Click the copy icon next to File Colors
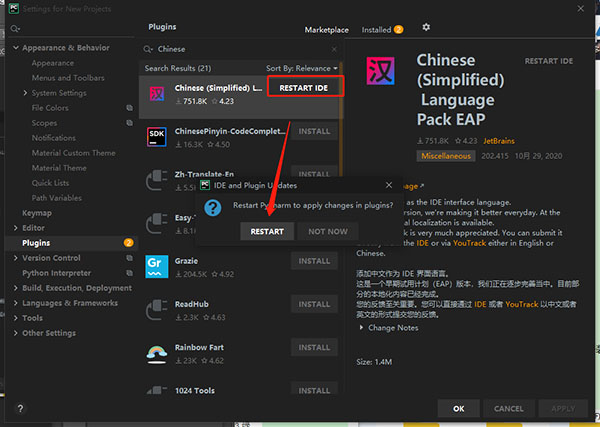Viewport: 600px width, 427px height. (x=130, y=108)
